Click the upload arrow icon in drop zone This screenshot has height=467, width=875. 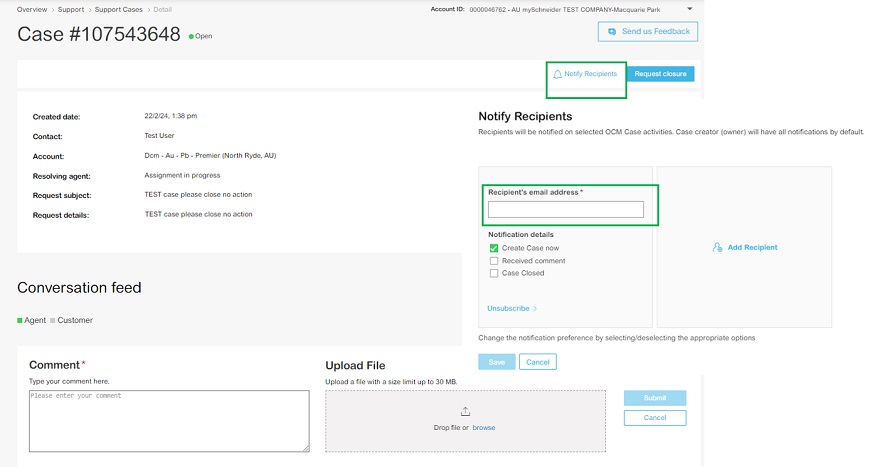pyautogui.click(x=465, y=412)
